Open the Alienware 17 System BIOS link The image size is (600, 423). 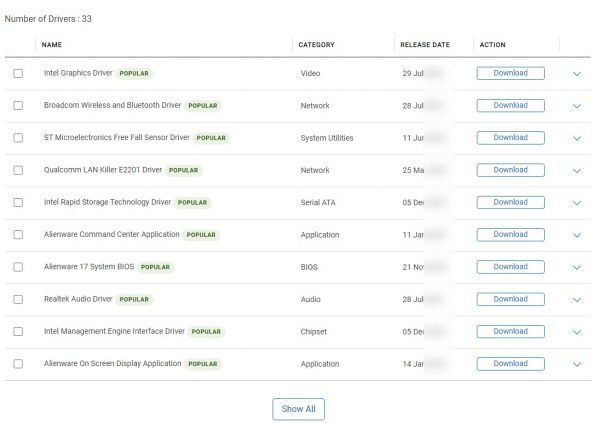pyautogui.click(x=87, y=267)
